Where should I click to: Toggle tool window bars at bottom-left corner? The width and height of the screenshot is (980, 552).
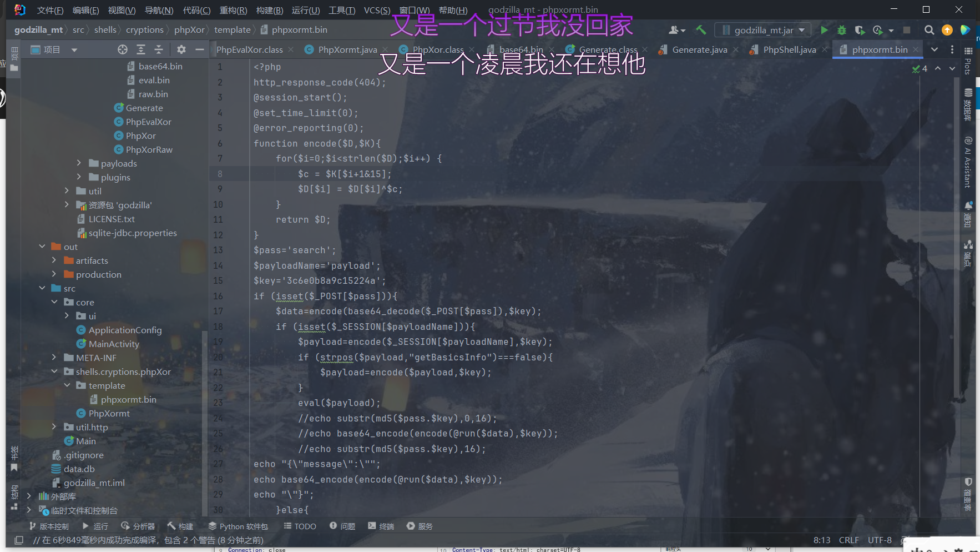(x=19, y=540)
